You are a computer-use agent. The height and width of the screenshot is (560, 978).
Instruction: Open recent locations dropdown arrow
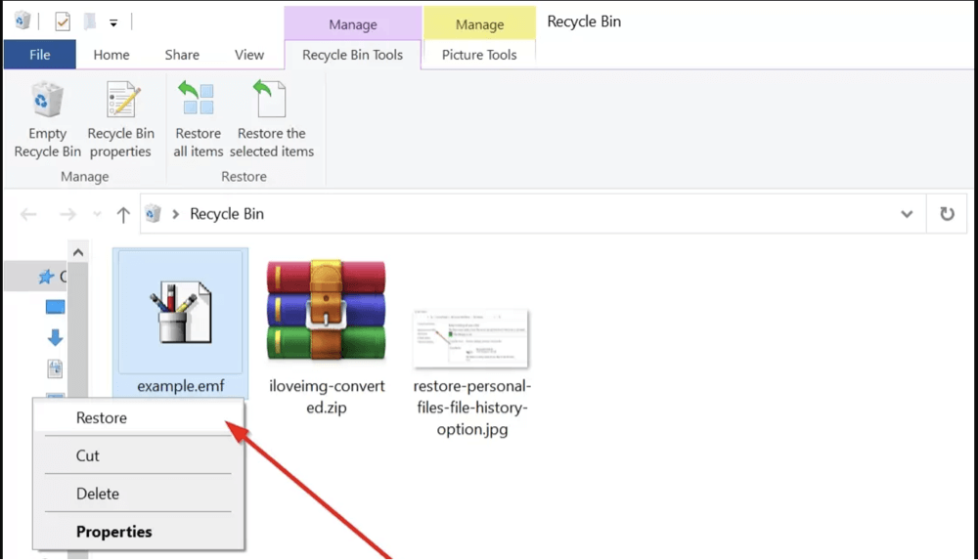point(97,214)
